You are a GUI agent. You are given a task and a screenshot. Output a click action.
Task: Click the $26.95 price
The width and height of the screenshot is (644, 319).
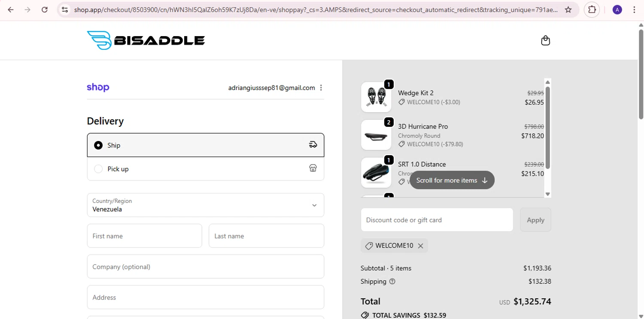[x=534, y=102]
